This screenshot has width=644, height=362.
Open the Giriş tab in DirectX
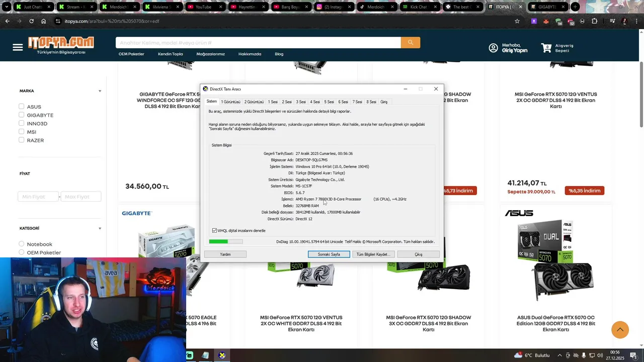tap(384, 102)
